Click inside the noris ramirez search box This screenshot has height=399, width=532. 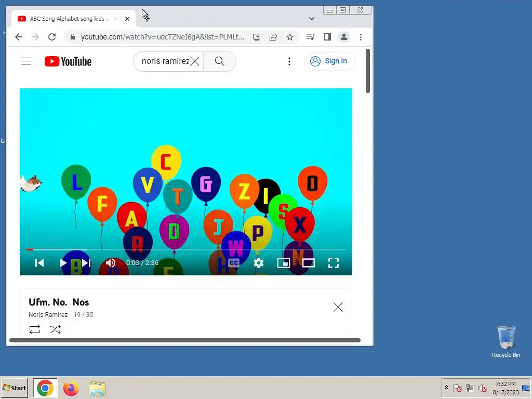pyautogui.click(x=165, y=61)
